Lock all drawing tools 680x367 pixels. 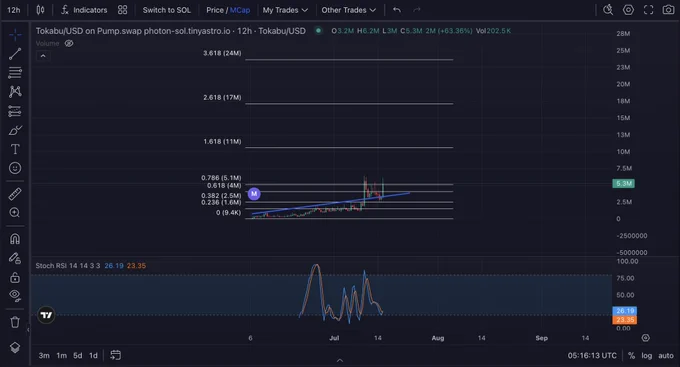point(15,277)
